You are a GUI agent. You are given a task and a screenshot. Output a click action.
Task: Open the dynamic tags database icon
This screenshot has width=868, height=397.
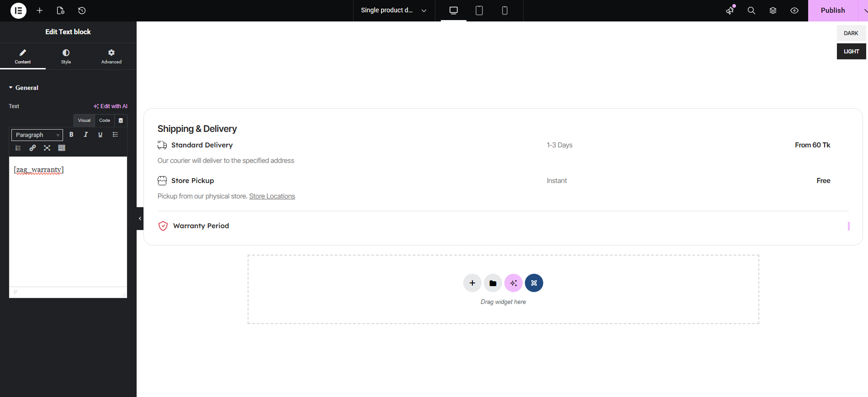pyautogui.click(x=121, y=120)
